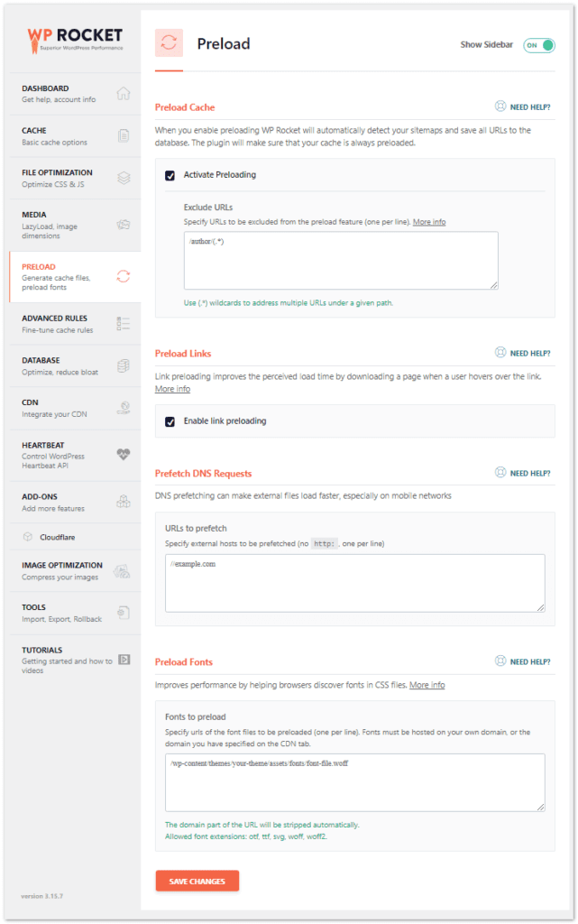Click the Media images icon
Viewport: 578px width, 924px height.
(123, 225)
